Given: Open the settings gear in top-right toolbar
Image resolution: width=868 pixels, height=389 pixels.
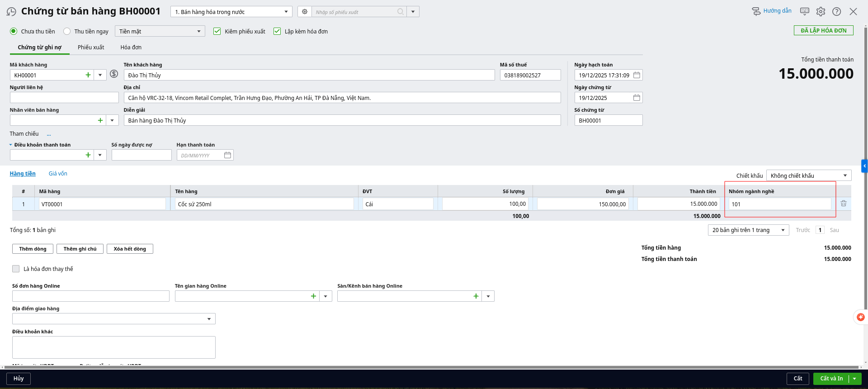Looking at the screenshot, I should tap(821, 12).
